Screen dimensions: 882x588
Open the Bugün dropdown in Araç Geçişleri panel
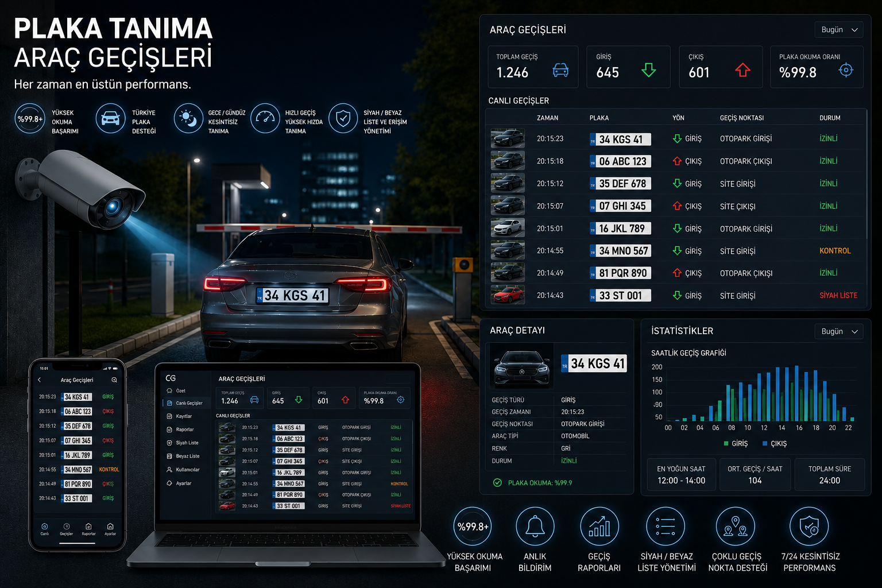pos(839,30)
